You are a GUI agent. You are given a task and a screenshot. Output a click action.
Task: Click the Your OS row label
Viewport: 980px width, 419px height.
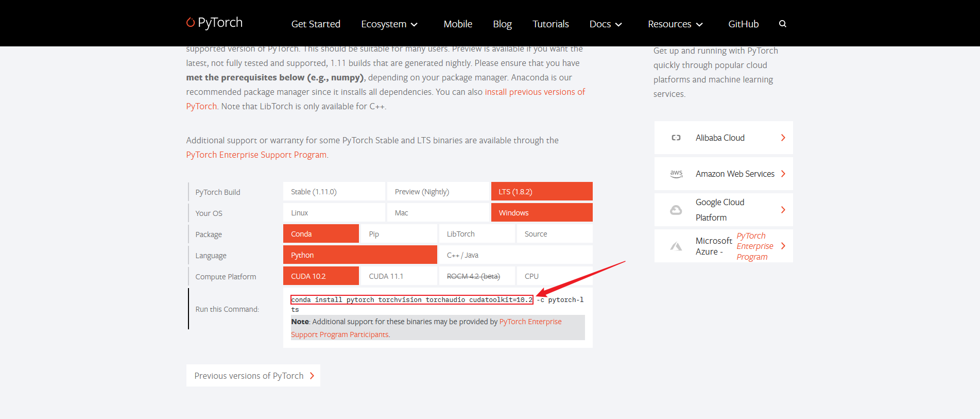click(209, 213)
